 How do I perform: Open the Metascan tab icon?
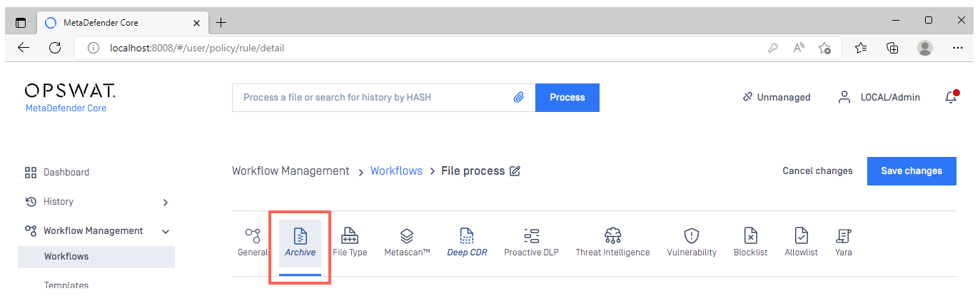click(407, 235)
